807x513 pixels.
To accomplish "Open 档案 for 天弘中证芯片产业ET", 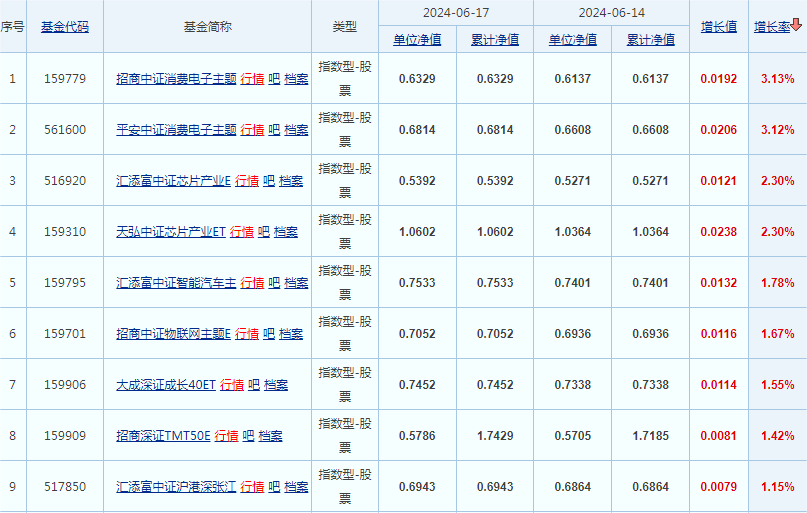I will pyautogui.click(x=286, y=232).
